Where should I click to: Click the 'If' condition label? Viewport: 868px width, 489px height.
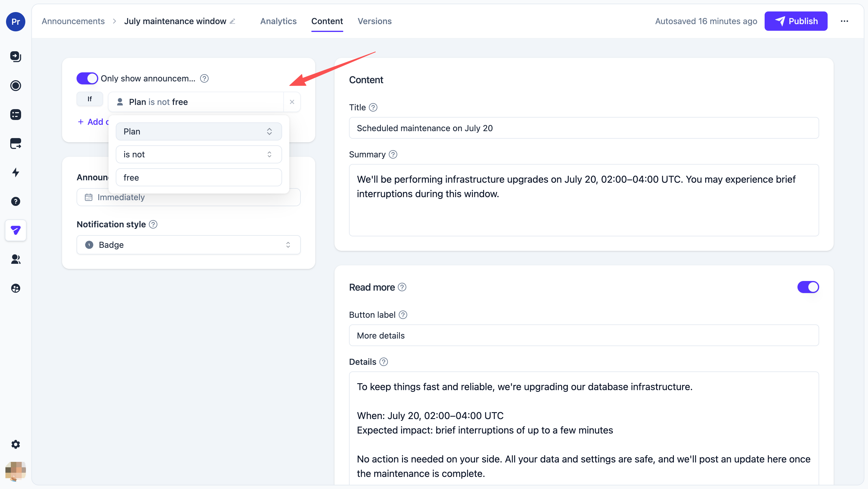(90, 99)
